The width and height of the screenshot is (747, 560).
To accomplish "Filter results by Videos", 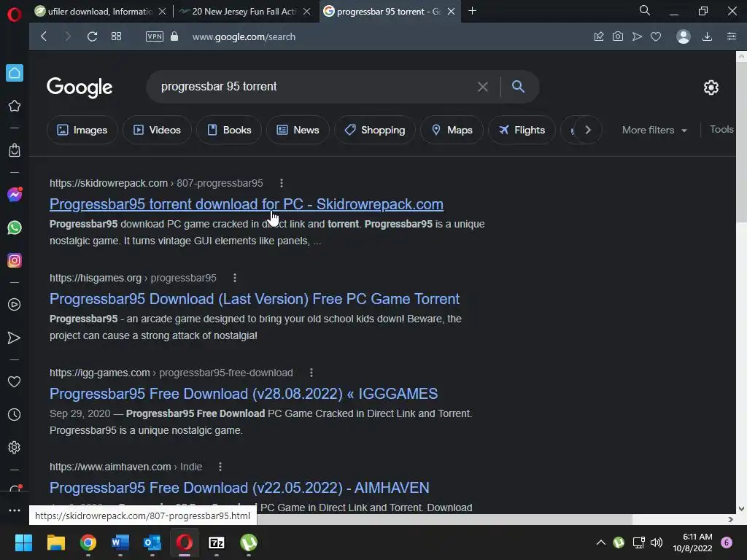I will [157, 130].
